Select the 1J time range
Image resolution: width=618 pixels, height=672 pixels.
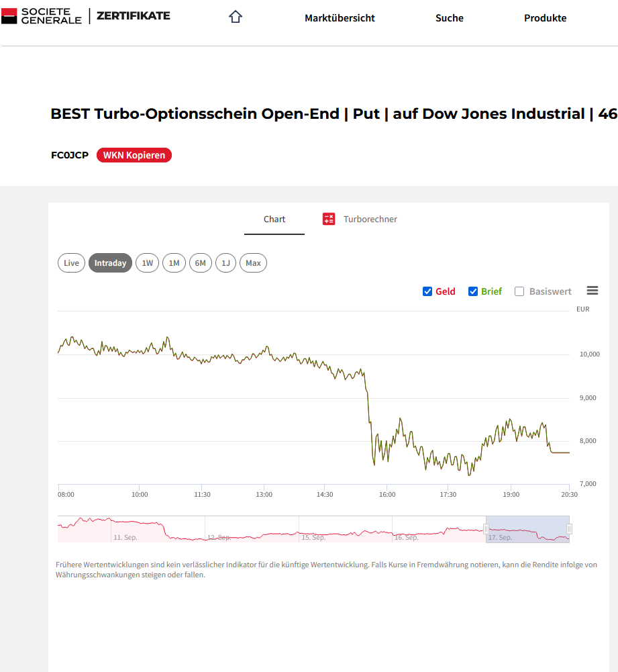(x=226, y=263)
